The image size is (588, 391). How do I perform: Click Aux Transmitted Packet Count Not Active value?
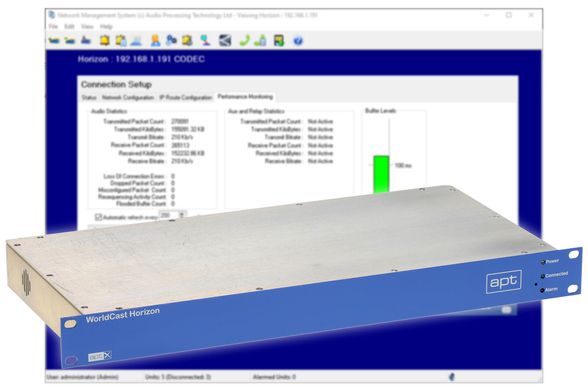[x=320, y=121]
